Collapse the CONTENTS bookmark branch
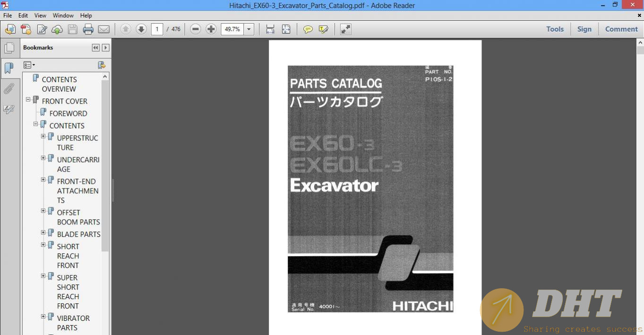The image size is (644, 335). point(35,124)
